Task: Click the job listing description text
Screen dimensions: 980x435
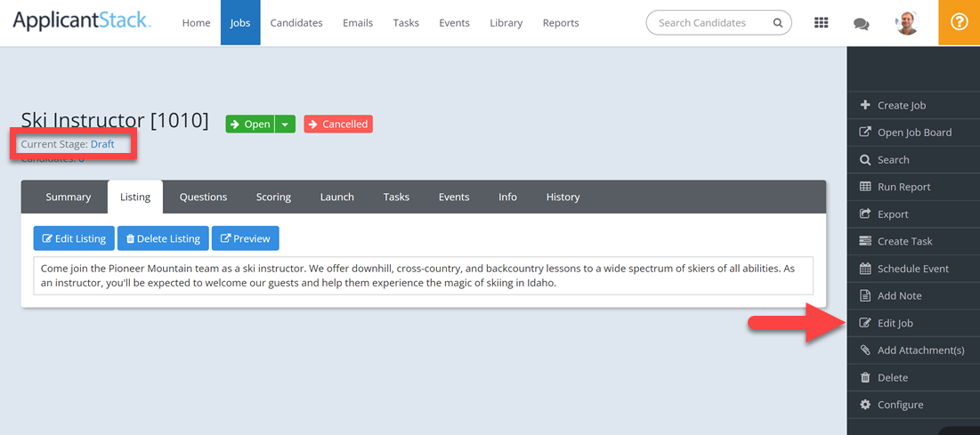Action: click(423, 276)
